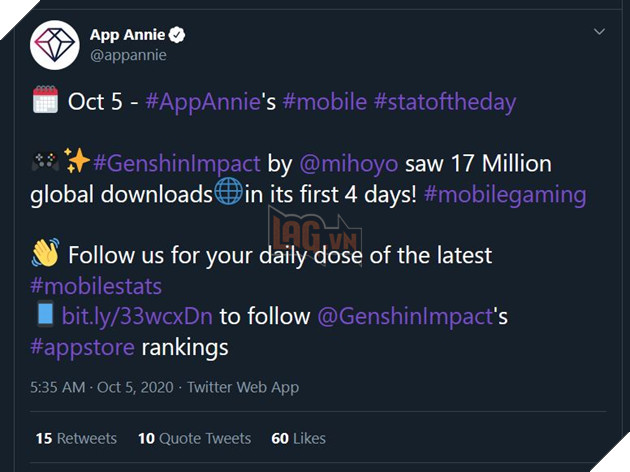
Task: Click the Twitter Web App source link
Action: (x=242, y=387)
